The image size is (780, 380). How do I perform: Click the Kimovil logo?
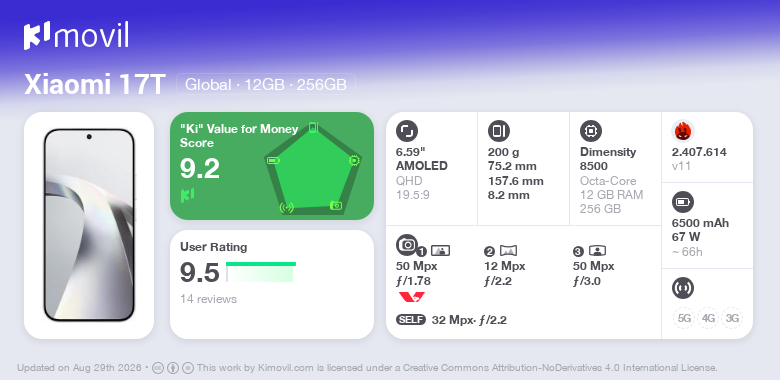coord(76,36)
